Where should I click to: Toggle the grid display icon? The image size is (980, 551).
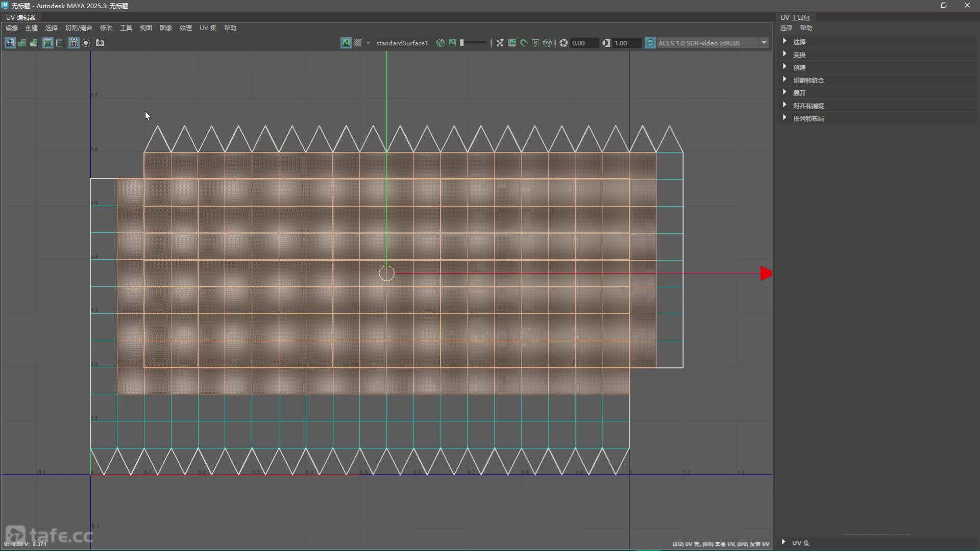pos(73,43)
